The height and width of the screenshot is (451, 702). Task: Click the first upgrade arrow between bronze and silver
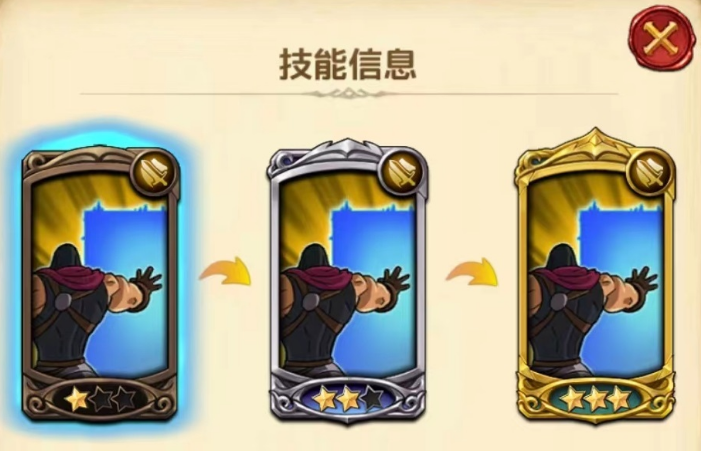click(x=226, y=272)
